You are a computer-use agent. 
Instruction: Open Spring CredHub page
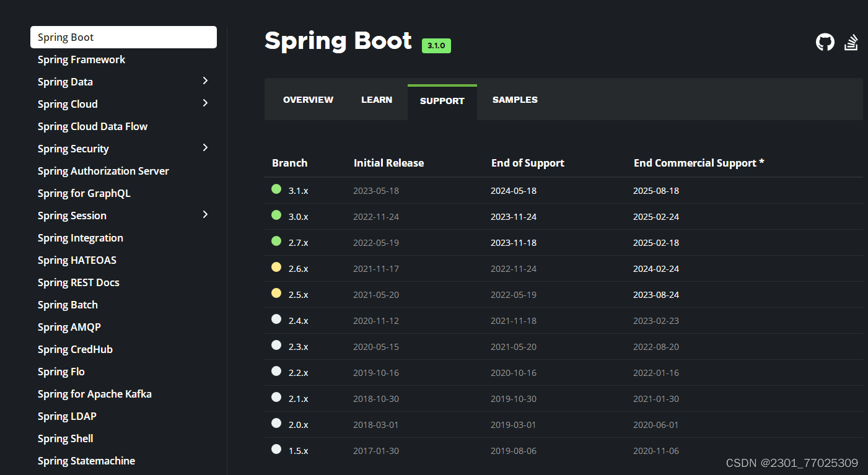(75, 349)
